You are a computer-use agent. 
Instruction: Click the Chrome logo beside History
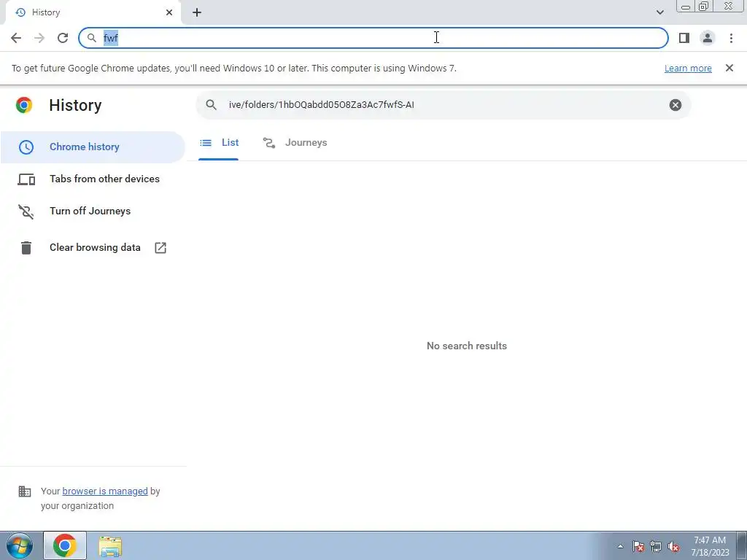tap(24, 105)
